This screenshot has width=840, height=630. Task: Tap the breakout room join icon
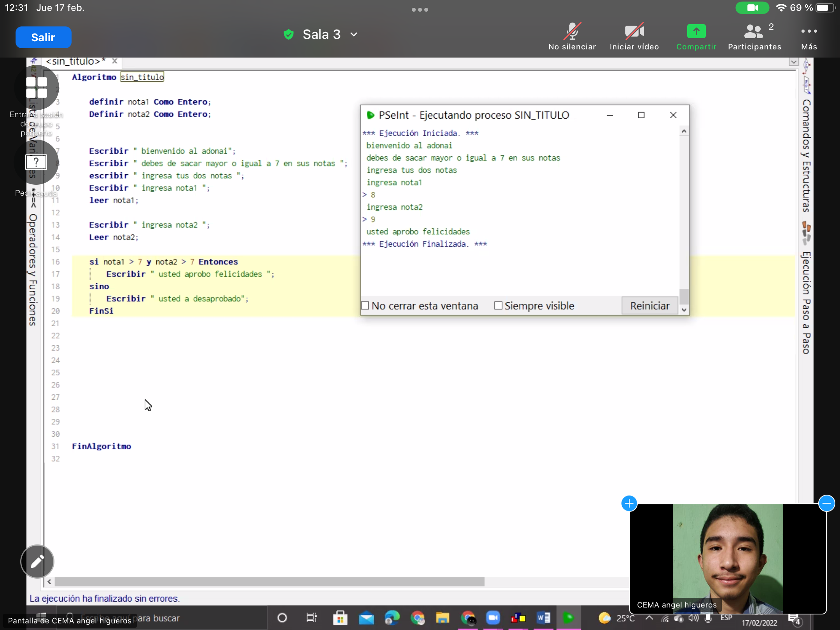pyautogui.click(x=37, y=87)
